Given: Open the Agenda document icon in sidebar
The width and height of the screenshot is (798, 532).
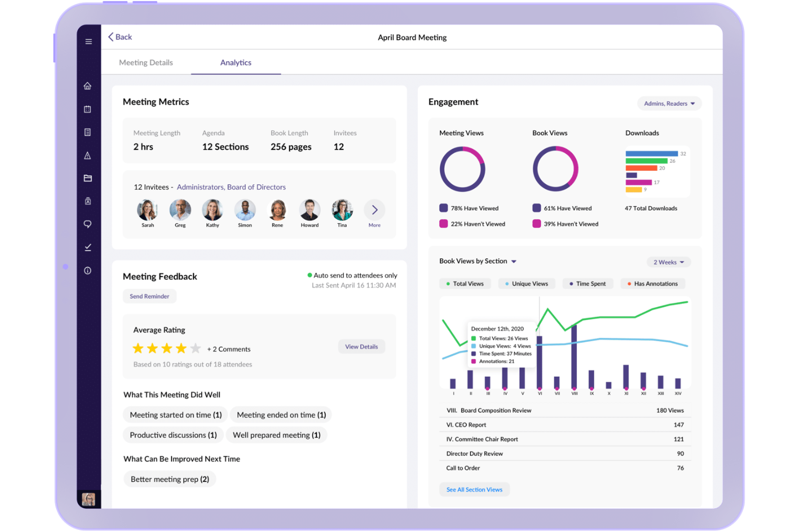Looking at the screenshot, I should (x=88, y=132).
